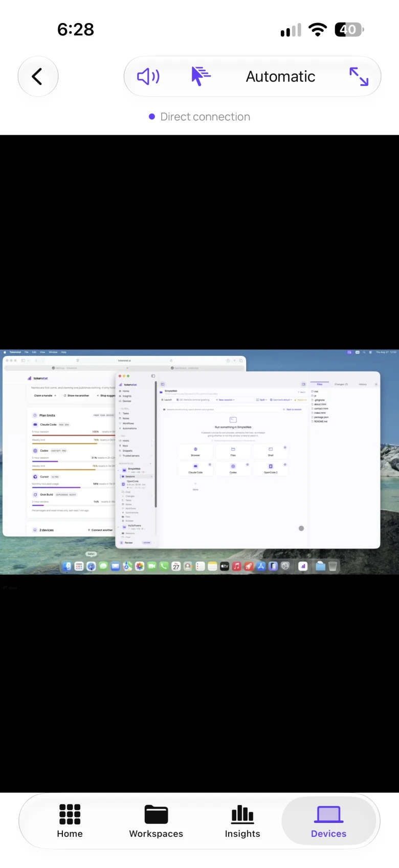Viewport: 399px width, 868px height.
Task: Select the pointer cursor mode icon
Action: [x=201, y=76]
